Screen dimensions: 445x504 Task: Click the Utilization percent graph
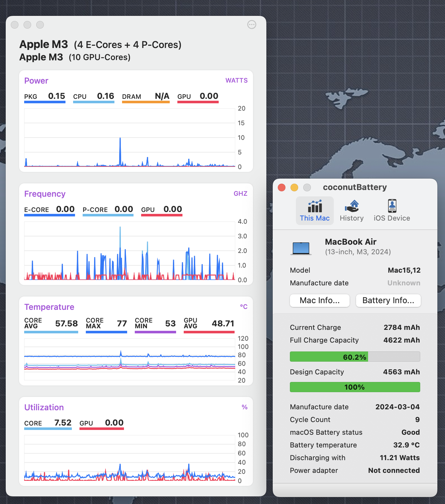coord(130,458)
